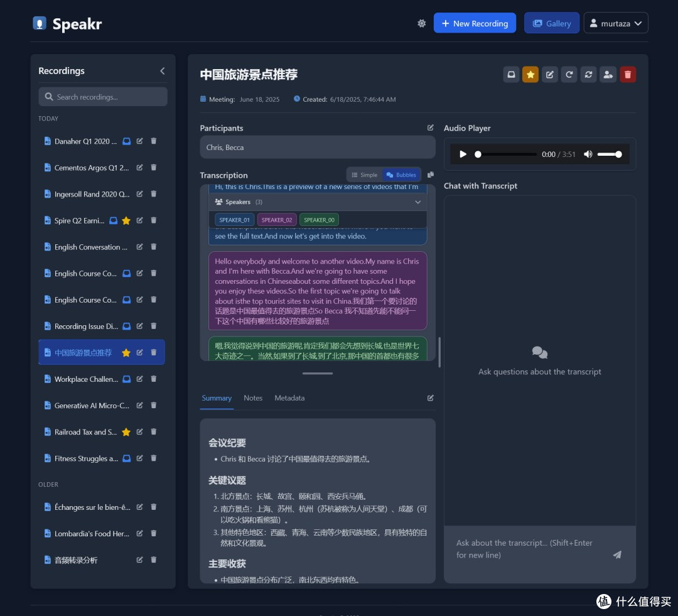The image size is (678, 616).
Task: Edit the Cementos Argos Q1 recording
Action: click(139, 168)
